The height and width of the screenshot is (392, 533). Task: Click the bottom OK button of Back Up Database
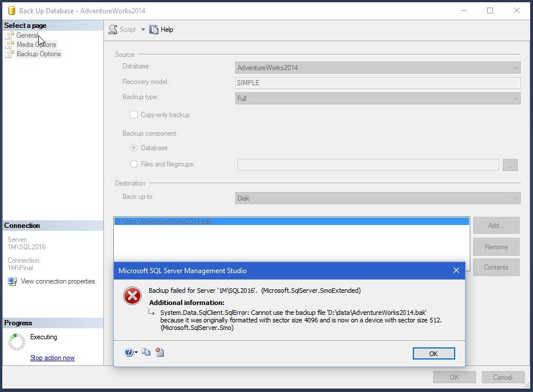click(454, 378)
